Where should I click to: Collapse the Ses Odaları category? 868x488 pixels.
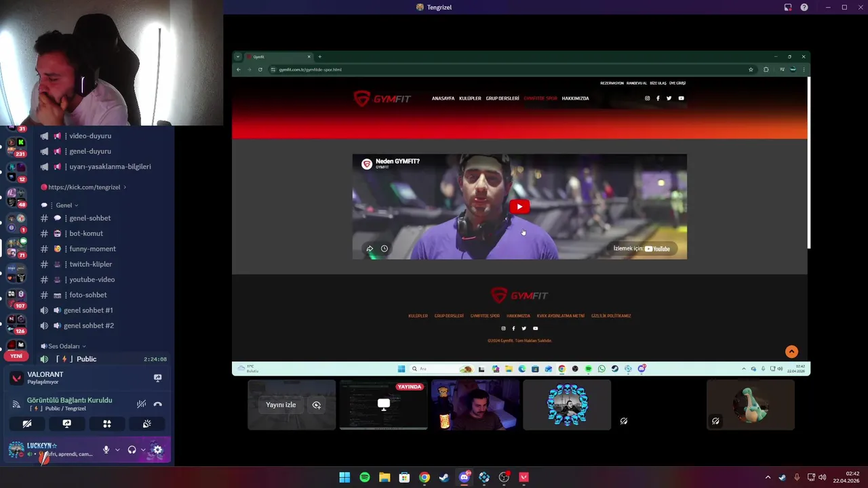pyautogui.click(x=63, y=346)
